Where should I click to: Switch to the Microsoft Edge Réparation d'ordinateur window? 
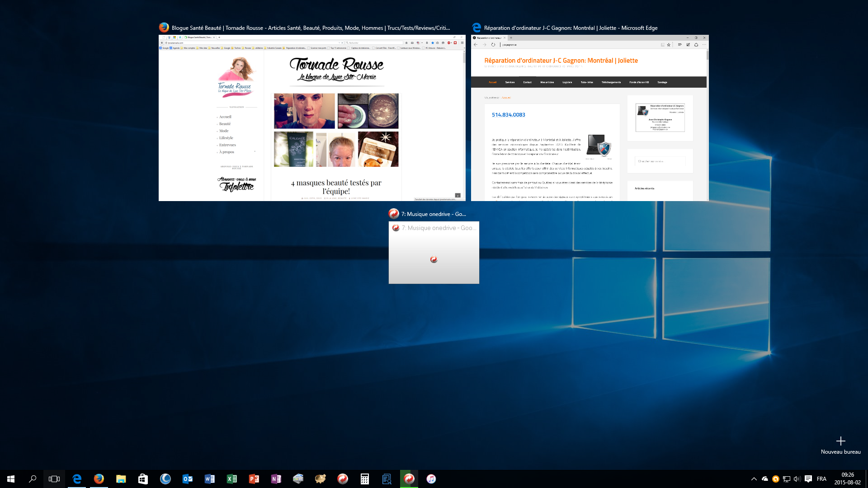[590, 118]
